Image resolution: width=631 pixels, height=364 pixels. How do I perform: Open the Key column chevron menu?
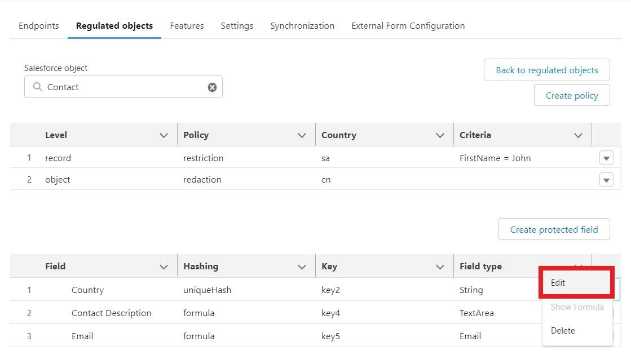[440, 267]
